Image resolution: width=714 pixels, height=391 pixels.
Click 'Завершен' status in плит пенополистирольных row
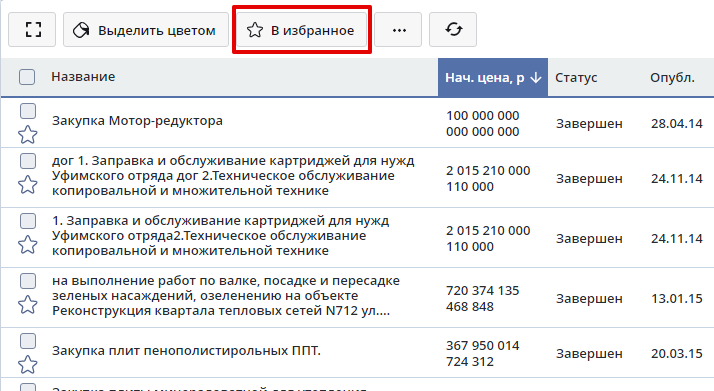[589, 354]
